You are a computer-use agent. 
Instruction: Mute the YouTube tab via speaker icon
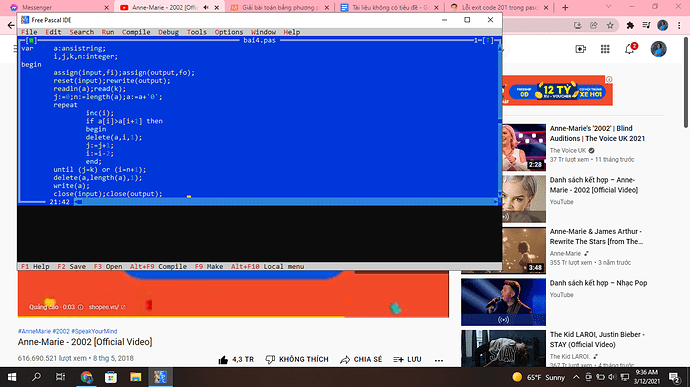(x=206, y=7)
